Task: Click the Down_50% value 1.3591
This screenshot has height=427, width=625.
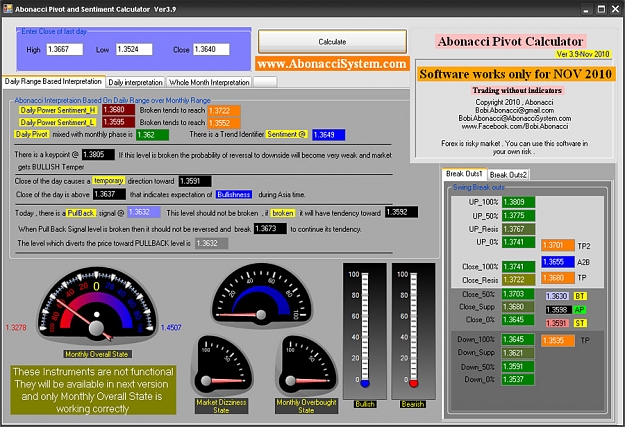Action: click(518, 367)
